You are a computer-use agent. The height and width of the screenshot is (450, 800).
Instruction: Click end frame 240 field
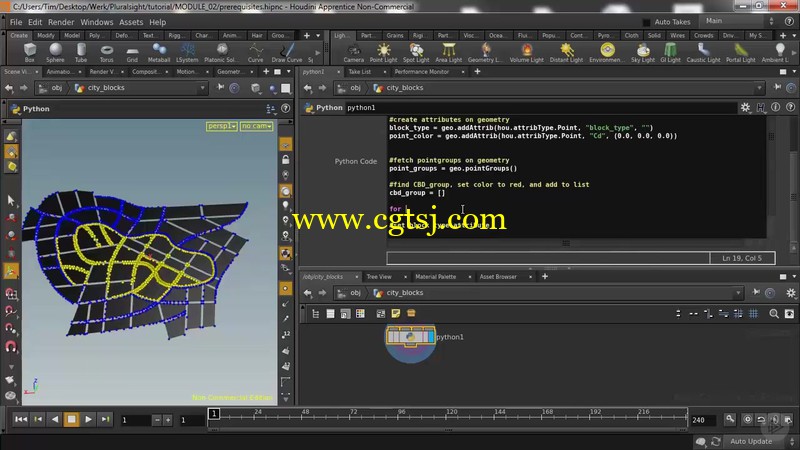coord(702,420)
